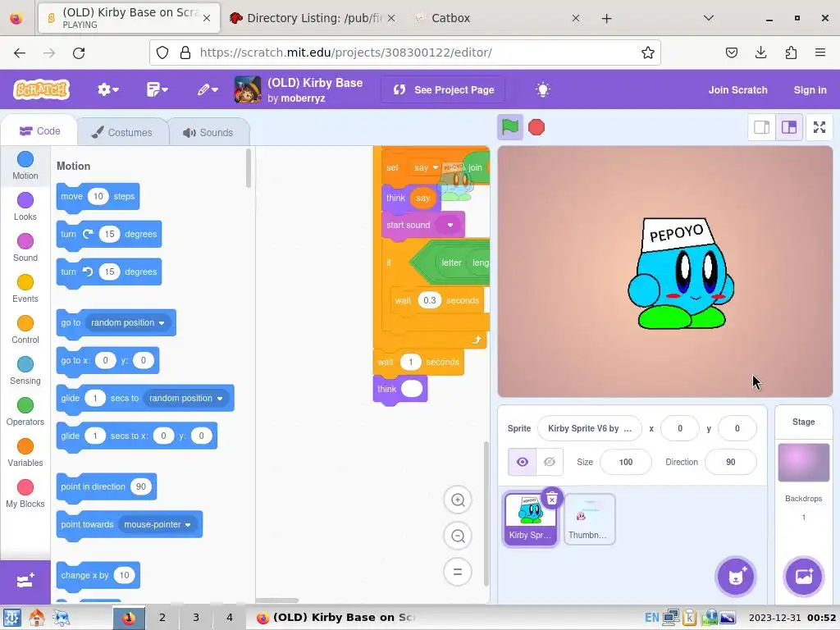Expand the say variable dropdown in set block
Screen dimensions: 840x630
pyautogui.click(x=426, y=167)
